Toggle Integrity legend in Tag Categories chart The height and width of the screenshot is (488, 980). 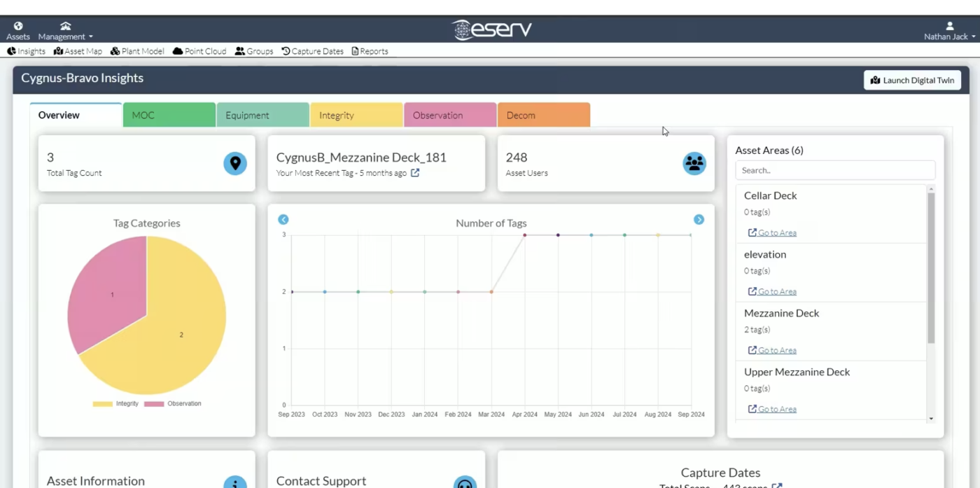pos(116,404)
